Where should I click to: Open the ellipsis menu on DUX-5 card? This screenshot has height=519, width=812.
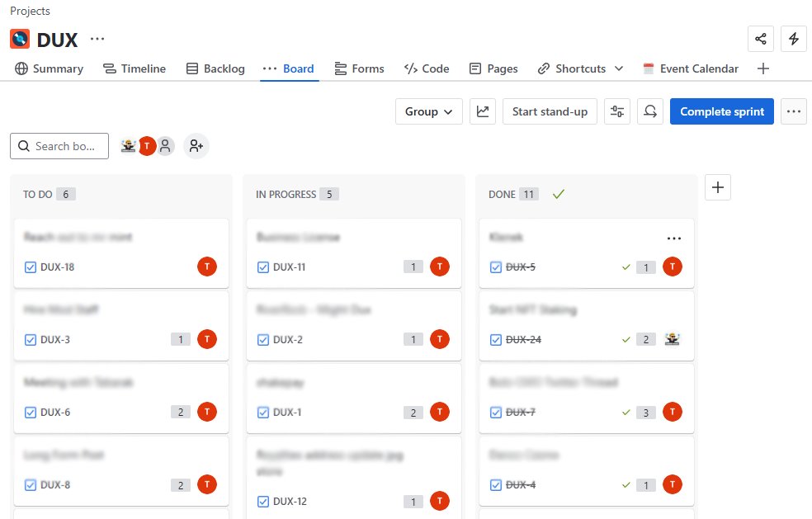pyautogui.click(x=673, y=238)
